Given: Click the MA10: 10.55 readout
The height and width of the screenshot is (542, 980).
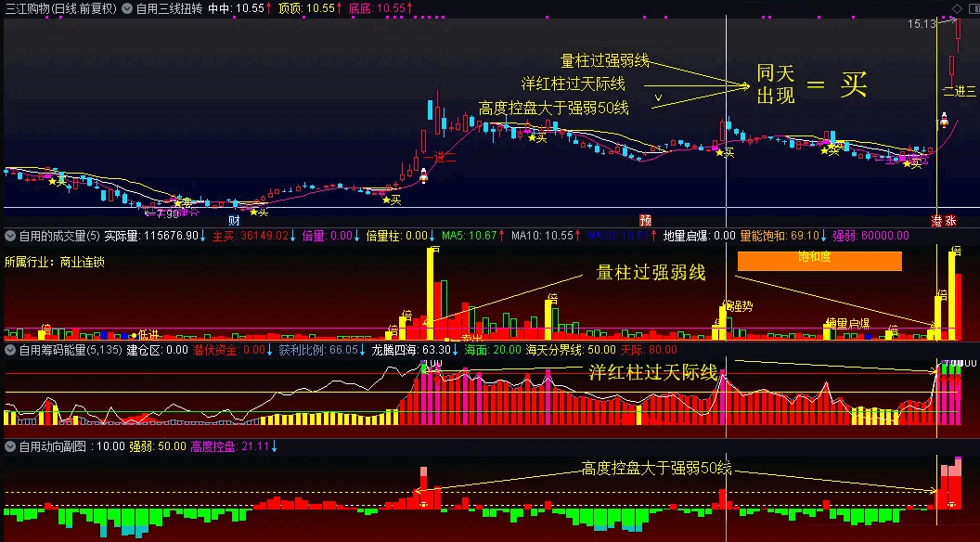Looking at the screenshot, I should click(x=547, y=236).
